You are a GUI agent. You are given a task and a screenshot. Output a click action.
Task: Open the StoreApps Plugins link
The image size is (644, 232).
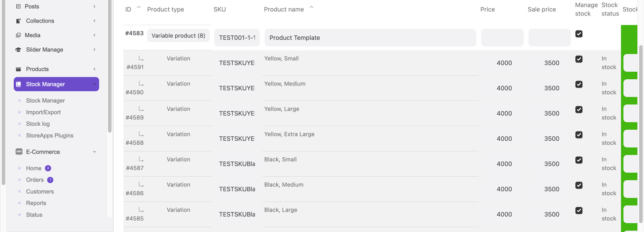[50, 135]
